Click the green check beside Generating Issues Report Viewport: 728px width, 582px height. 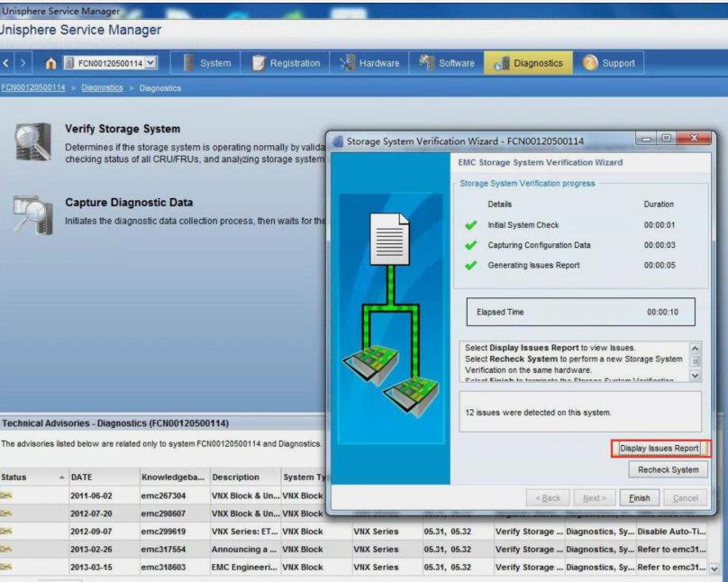[x=471, y=266]
